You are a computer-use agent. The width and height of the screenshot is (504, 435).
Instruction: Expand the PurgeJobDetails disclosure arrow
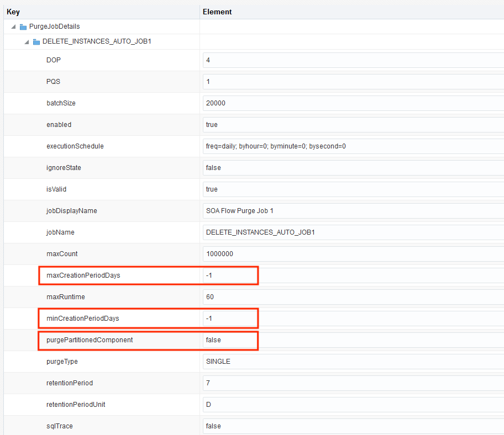click(x=12, y=26)
